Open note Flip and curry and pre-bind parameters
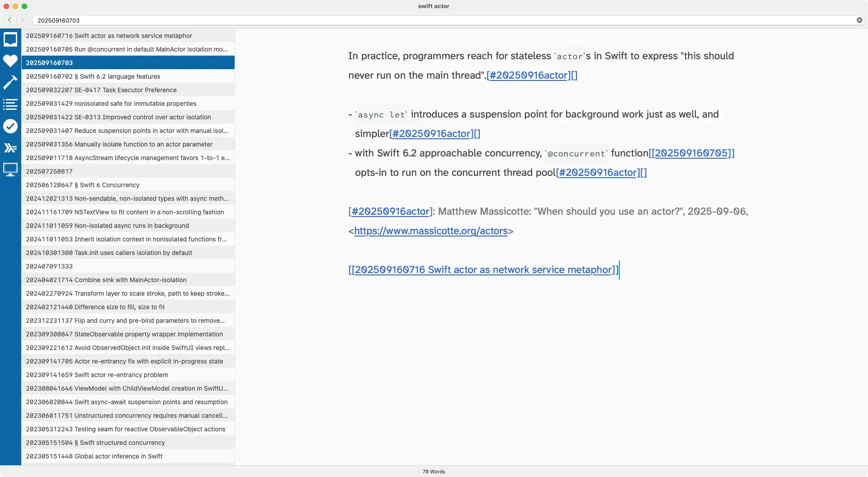Viewport: 868px width, 477px height. pos(128,321)
